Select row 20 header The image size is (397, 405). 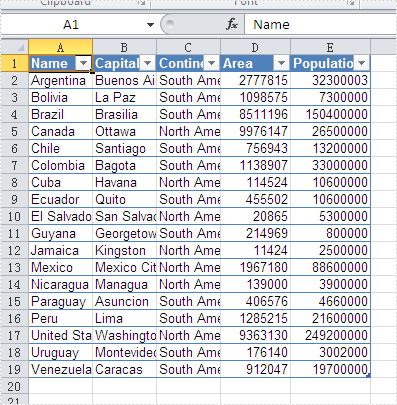14,386
